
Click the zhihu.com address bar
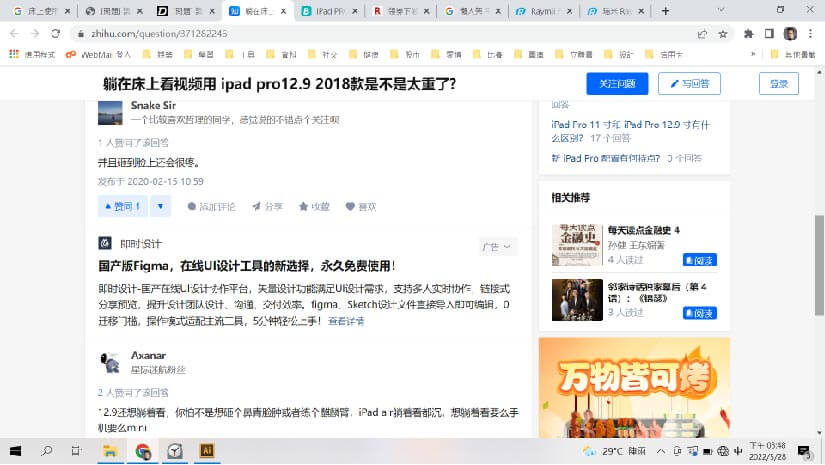click(380, 33)
